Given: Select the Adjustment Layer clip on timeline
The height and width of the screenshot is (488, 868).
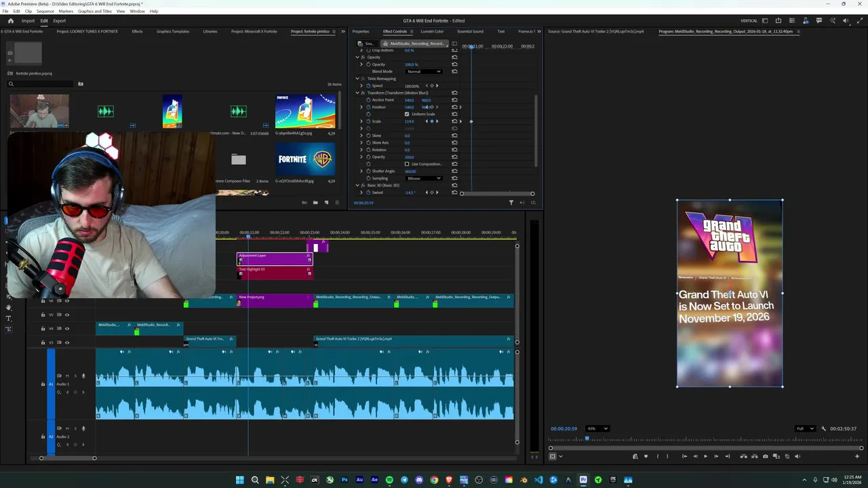Looking at the screenshot, I should coord(275,258).
